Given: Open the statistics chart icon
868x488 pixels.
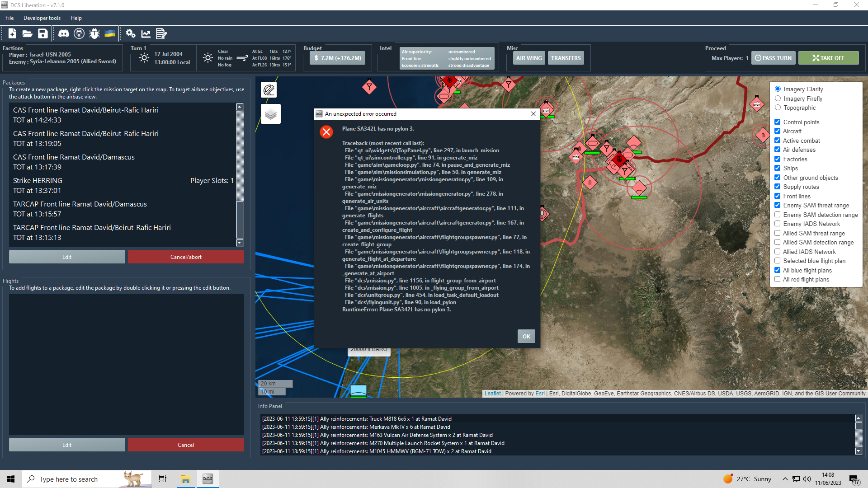Looking at the screenshot, I should click(146, 33).
